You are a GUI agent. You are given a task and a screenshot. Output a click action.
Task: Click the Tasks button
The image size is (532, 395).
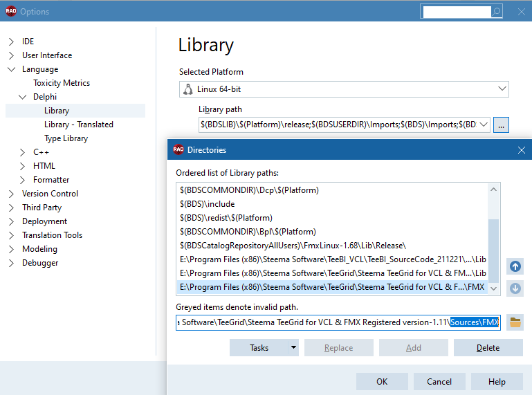(259, 347)
